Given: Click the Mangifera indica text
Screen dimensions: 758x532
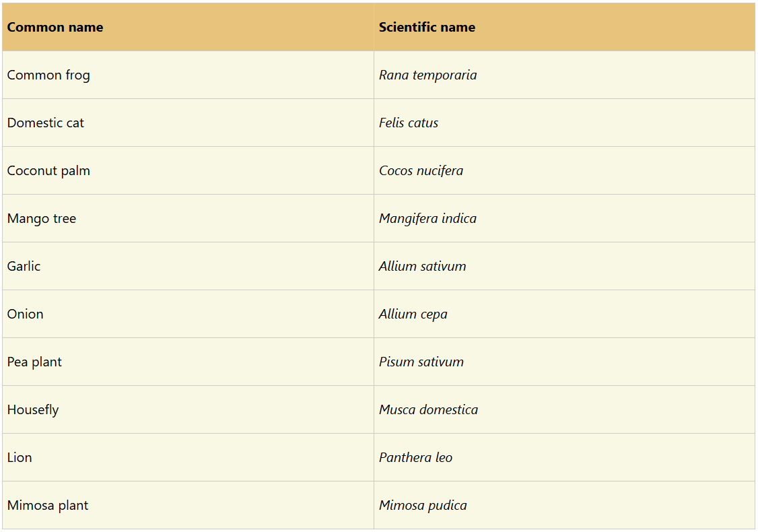Looking at the screenshot, I should coord(427,219).
